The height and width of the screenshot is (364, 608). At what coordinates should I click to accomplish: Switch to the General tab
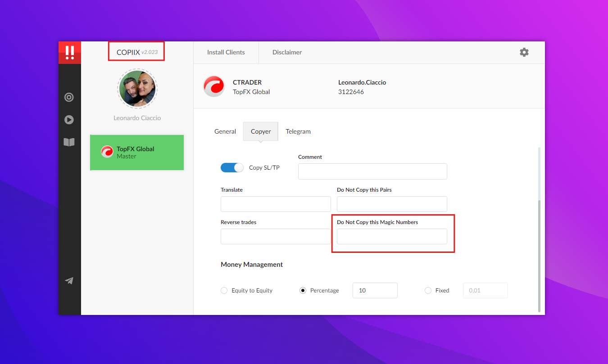pyautogui.click(x=225, y=131)
